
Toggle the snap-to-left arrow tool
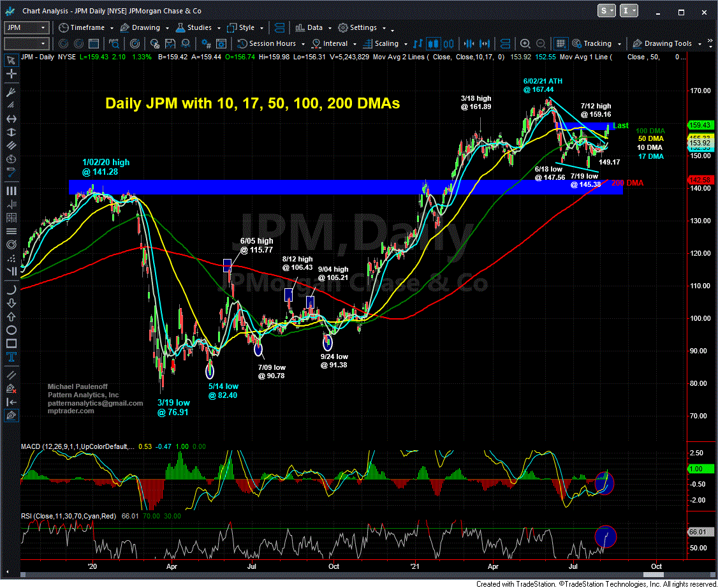(11, 402)
